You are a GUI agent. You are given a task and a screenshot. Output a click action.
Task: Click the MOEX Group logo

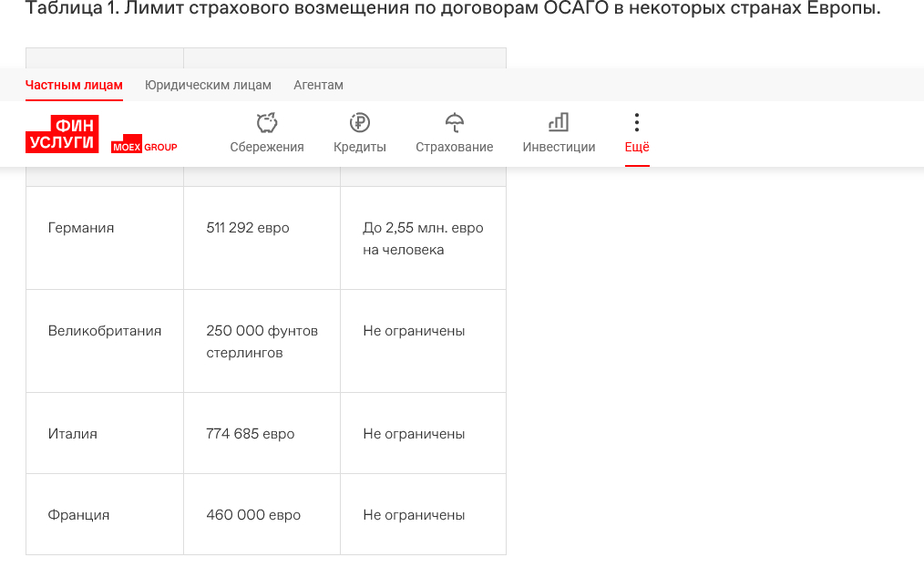point(144,144)
